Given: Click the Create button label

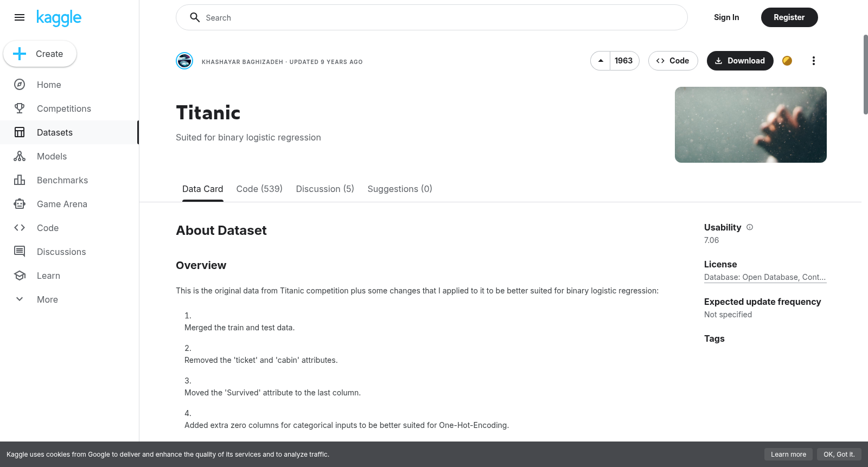Looking at the screenshot, I should point(49,54).
